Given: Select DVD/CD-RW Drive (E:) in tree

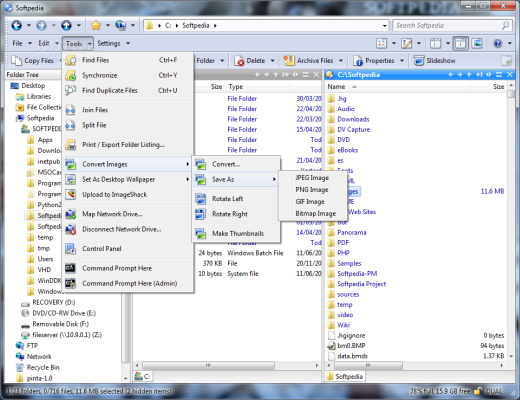Looking at the screenshot, I should 64,313.
